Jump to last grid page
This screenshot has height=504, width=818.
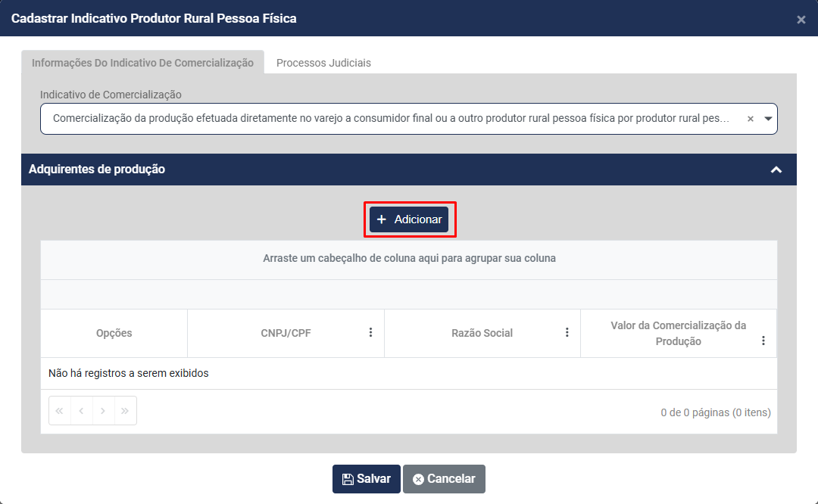(125, 411)
